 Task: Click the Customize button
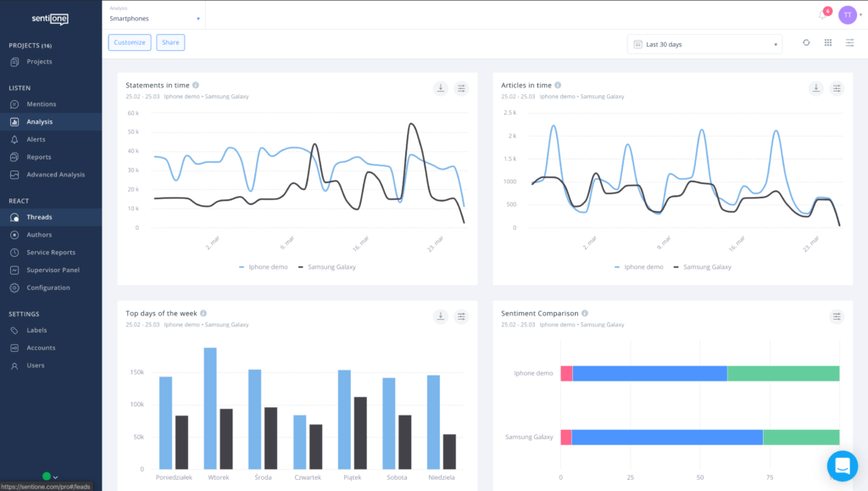coord(129,42)
